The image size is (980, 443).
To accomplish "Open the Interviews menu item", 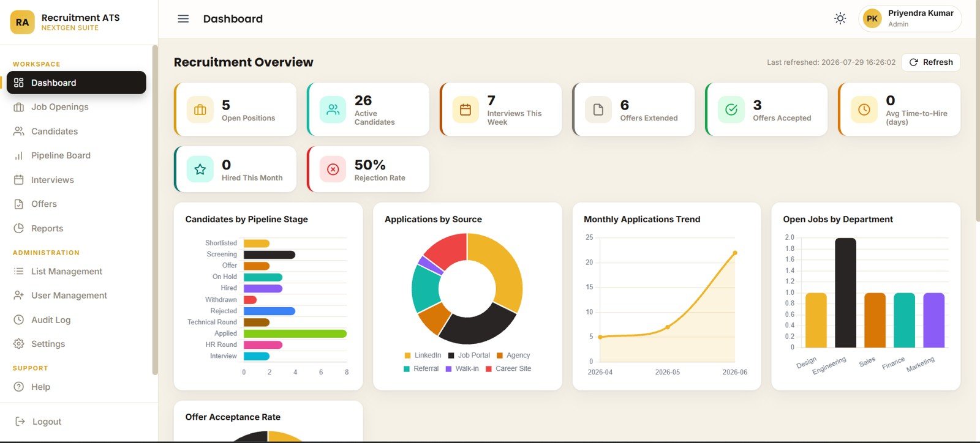I will click(53, 180).
